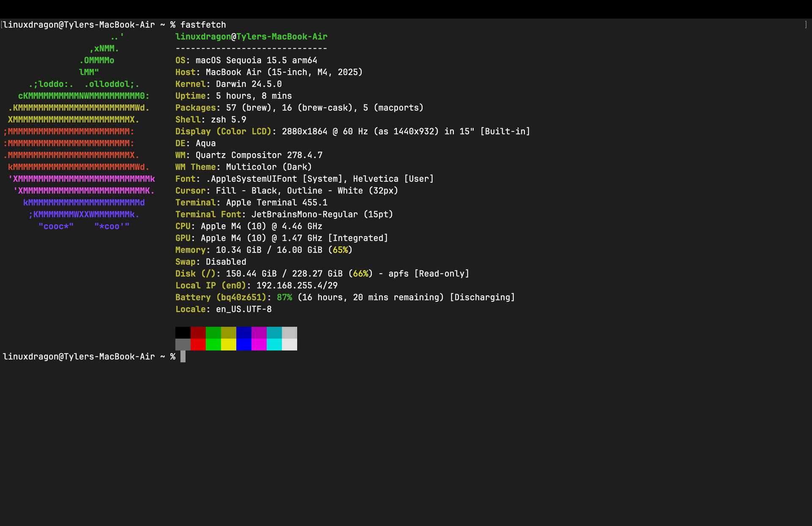This screenshot has width=812, height=526.
Task: Click the green linuxdragon@Tylers-MacBook-Air header
Action: [251, 36]
